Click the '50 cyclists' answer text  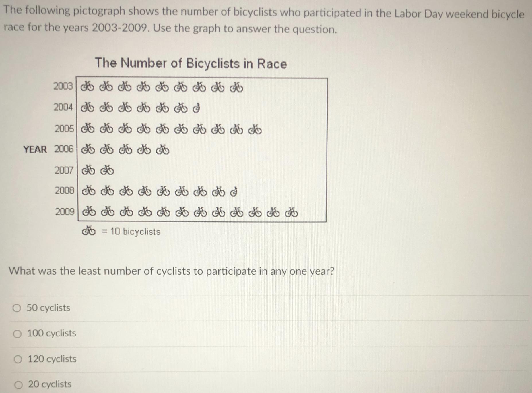click(x=48, y=308)
